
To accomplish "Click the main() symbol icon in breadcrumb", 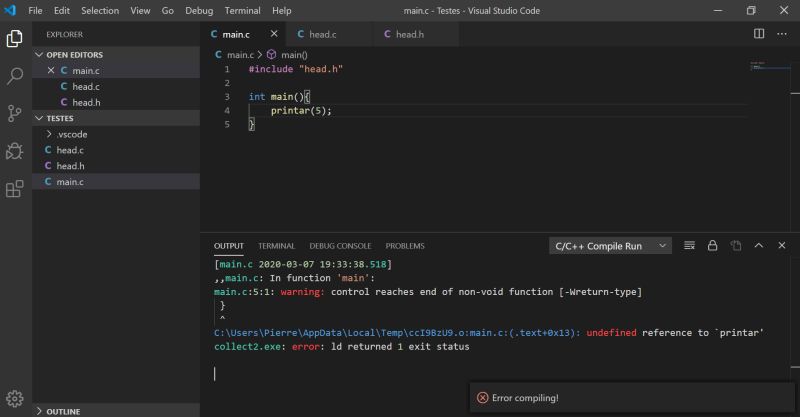I will pyautogui.click(x=271, y=55).
